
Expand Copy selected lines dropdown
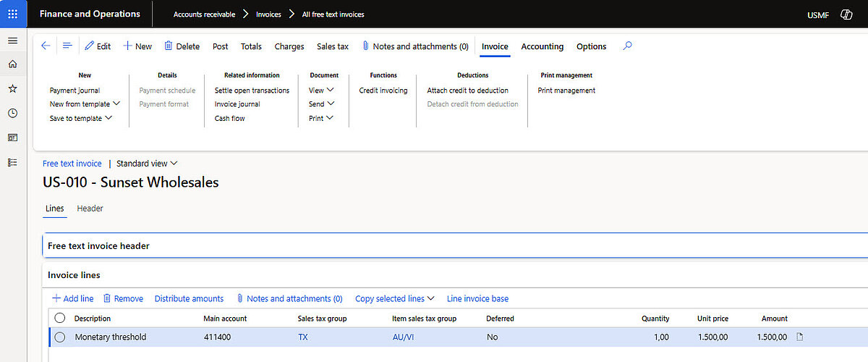tap(395, 298)
